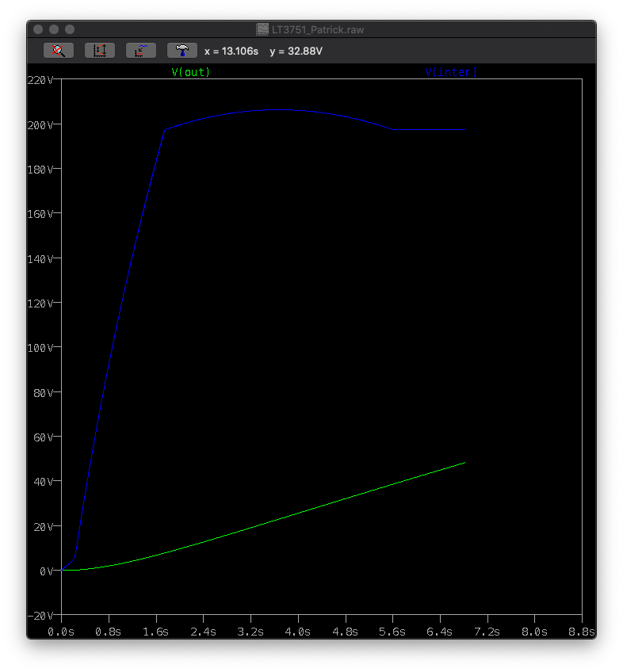Click the 8.8s horizontal axis label

point(582,632)
